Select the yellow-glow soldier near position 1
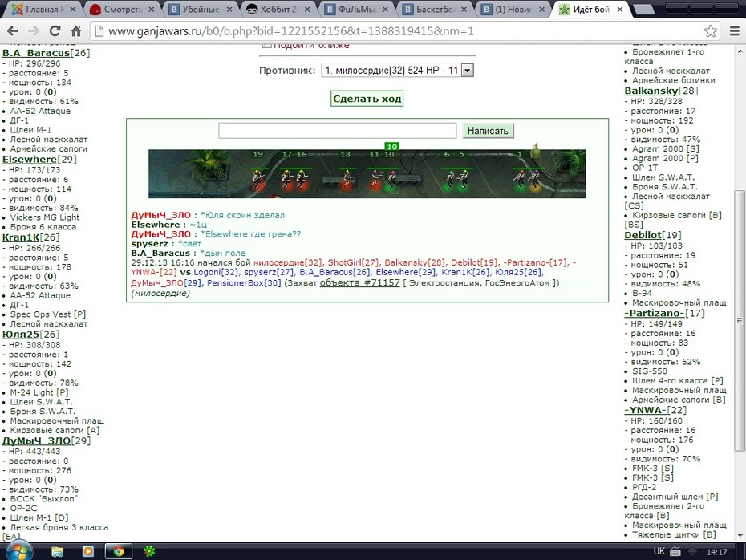This screenshot has height=560, width=746. [535, 179]
